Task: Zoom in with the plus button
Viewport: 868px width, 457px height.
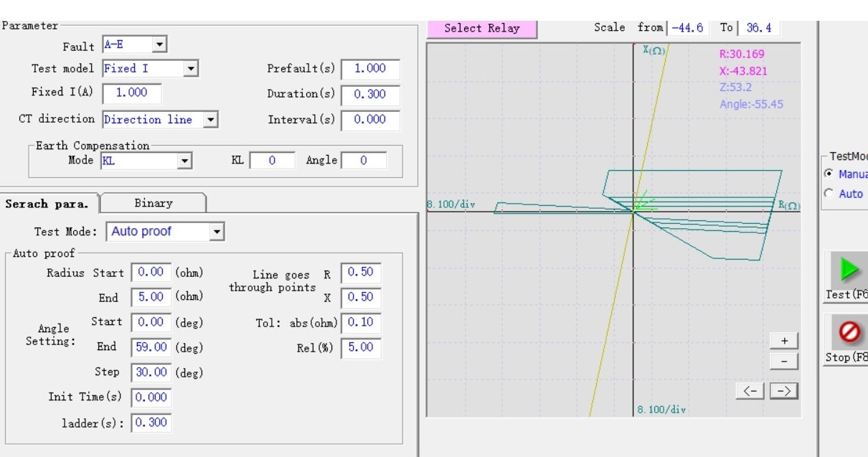Action: pyautogui.click(x=784, y=341)
